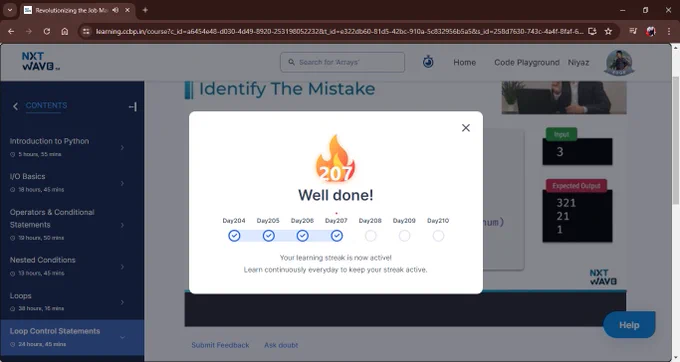Select the Day204 streak check circle
This screenshot has width=680, height=362.
[x=234, y=236]
